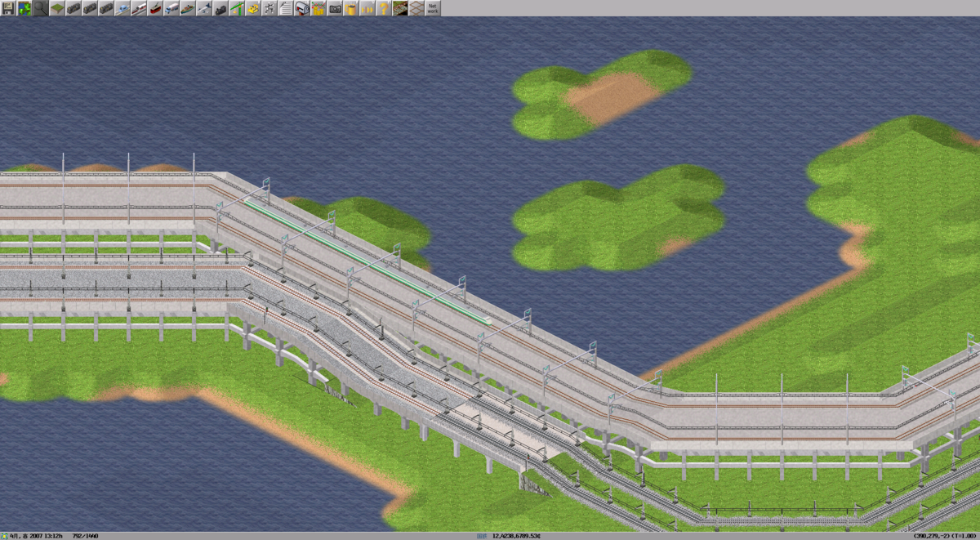
Task: Open the second railway track tools icon
Action: 90,8
